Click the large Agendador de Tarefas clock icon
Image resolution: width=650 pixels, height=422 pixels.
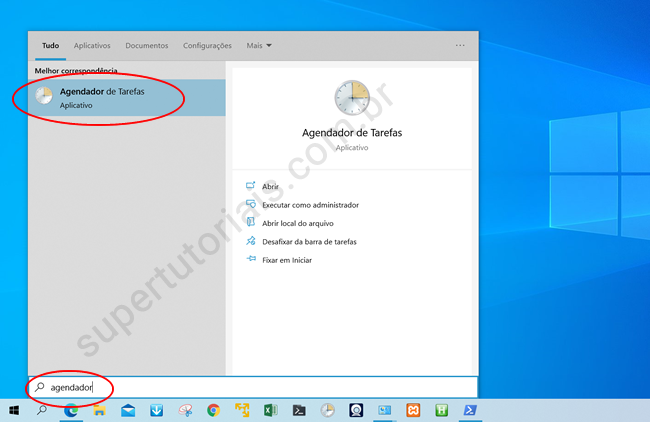351,98
